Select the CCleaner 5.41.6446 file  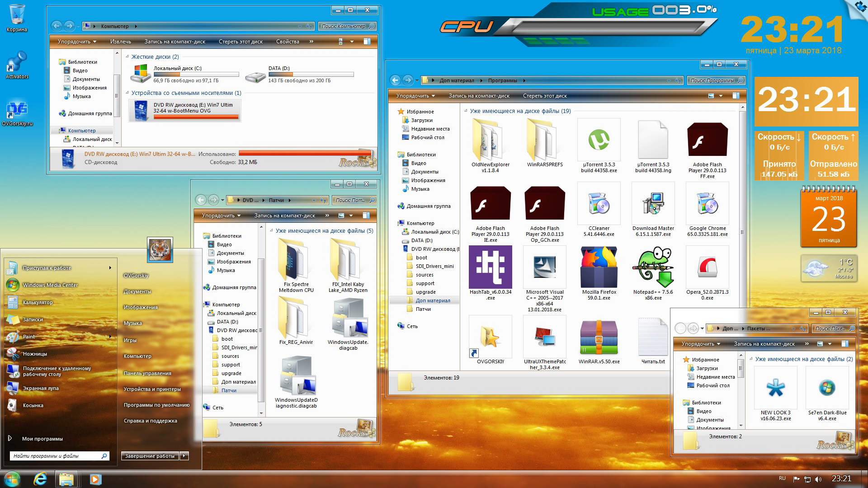click(599, 204)
